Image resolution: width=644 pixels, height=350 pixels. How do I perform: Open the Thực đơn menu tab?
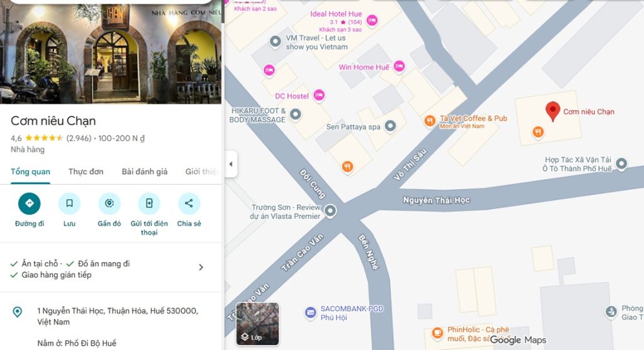tap(86, 172)
